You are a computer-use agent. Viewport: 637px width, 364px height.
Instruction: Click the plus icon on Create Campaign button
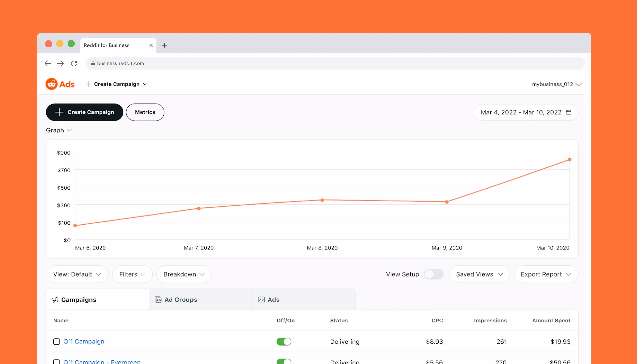tap(59, 112)
